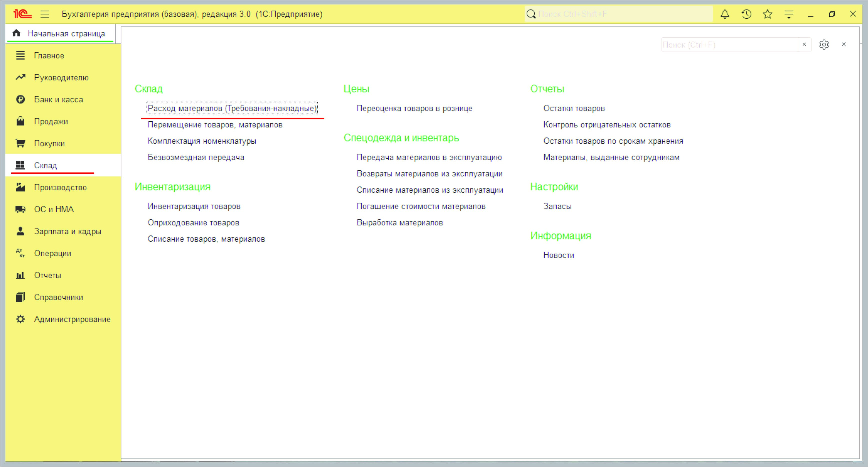The width and height of the screenshot is (868, 467).
Task: Open navigation settings gear icon
Action: (x=824, y=44)
